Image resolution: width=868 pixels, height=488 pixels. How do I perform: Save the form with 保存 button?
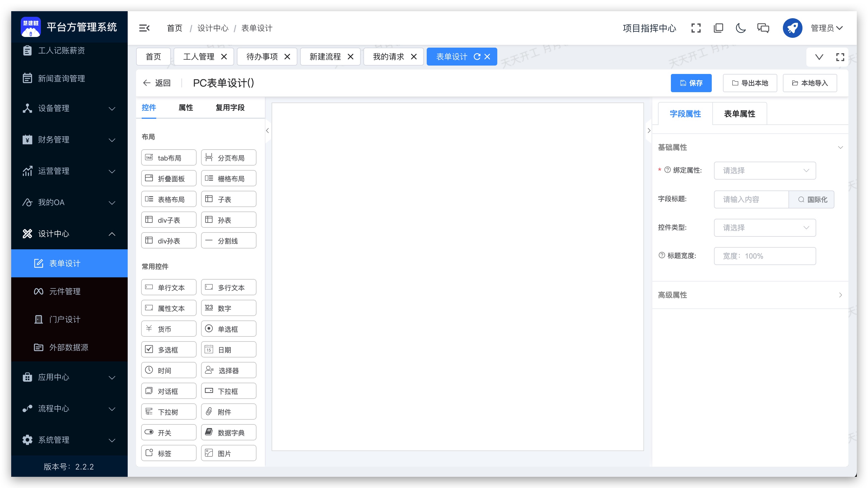691,83
